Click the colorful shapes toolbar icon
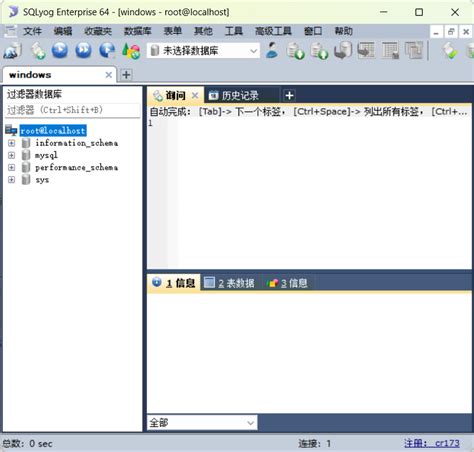The height and width of the screenshot is (452, 474). click(131, 51)
